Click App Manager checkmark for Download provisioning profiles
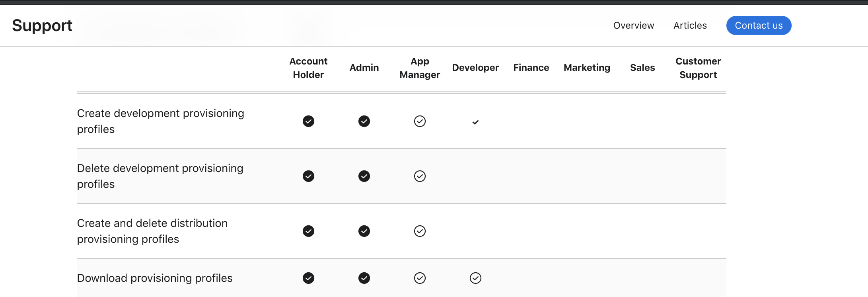 [420, 278]
